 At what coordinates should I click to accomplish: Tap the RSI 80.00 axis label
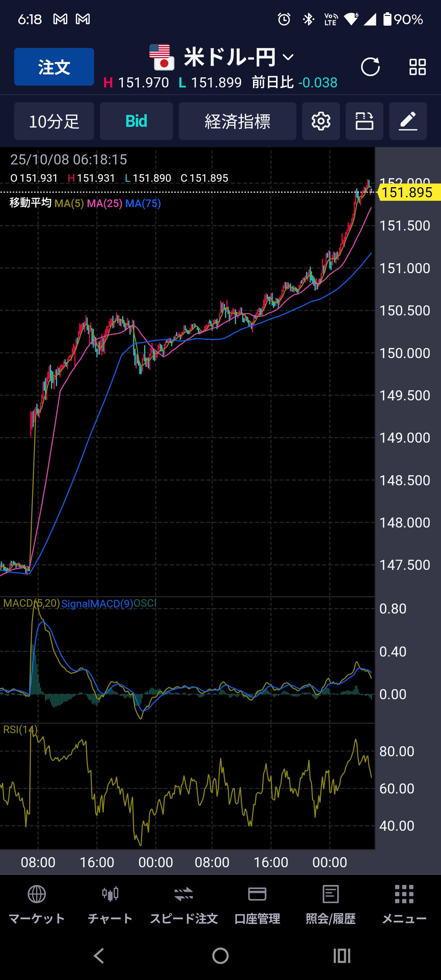point(397,751)
